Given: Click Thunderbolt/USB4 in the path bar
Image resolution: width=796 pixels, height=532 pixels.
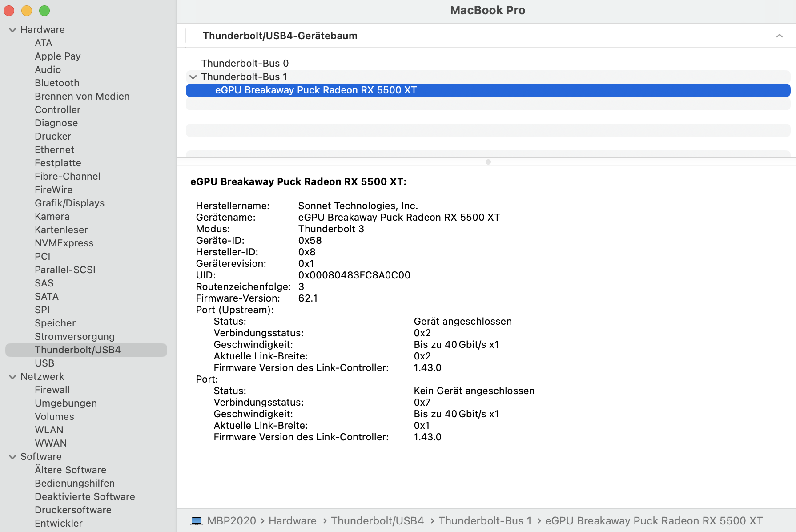Looking at the screenshot, I should [x=378, y=521].
